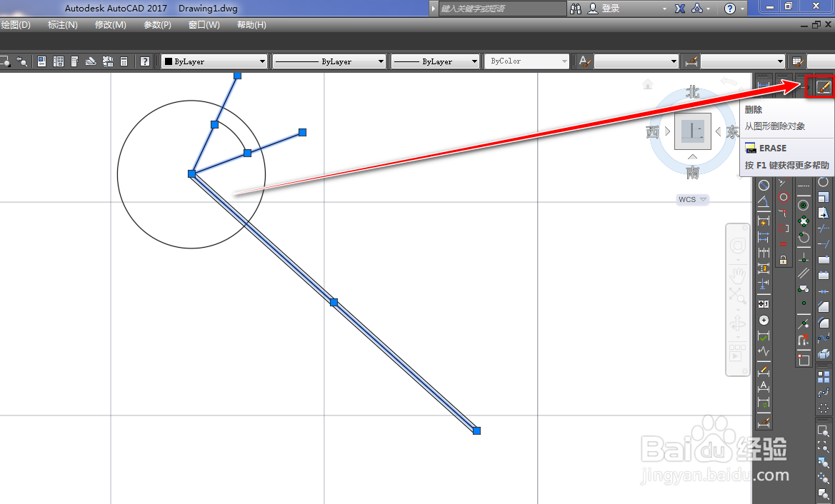Toggle the Snap to Perpendicular osnap
The height and width of the screenshot is (504, 835).
click(x=804, y=260)
